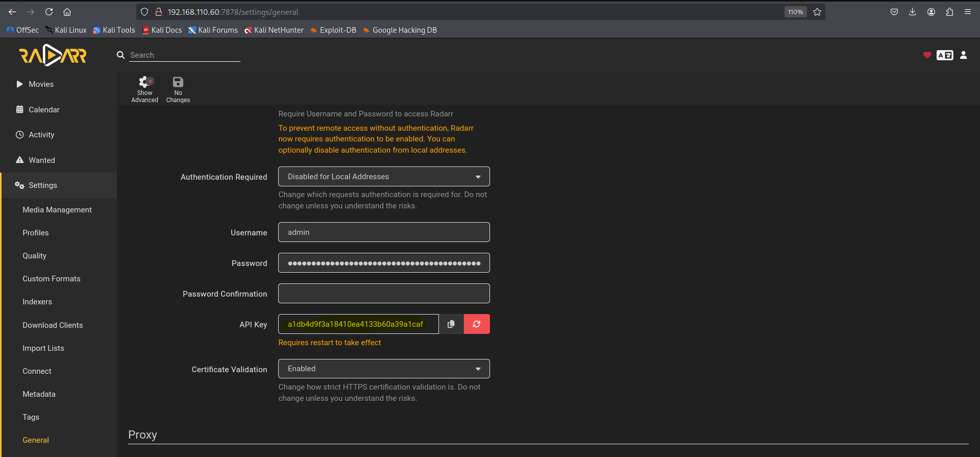Focus the Password Confirmation field

click(x=384, y=294)
